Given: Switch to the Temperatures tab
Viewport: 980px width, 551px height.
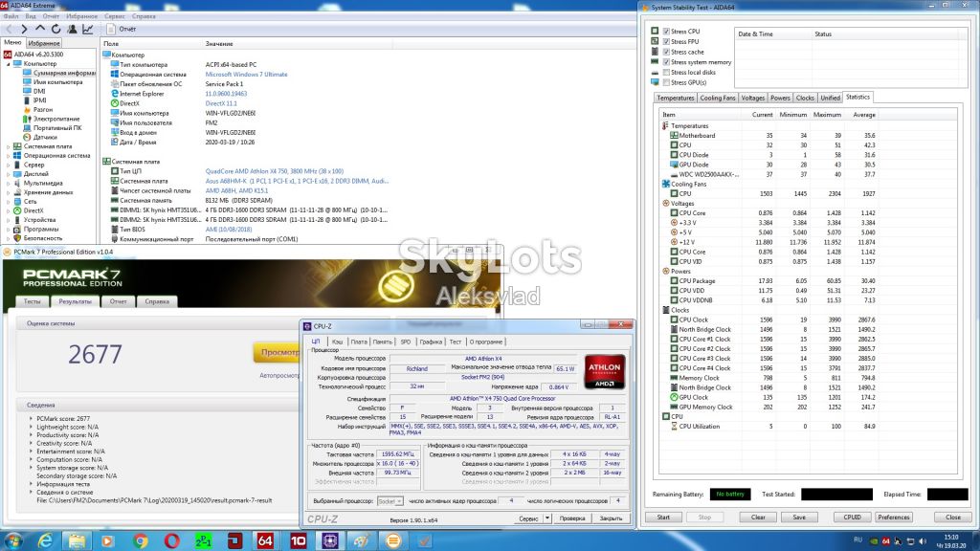Looking at the screenshot, I should pos(675,99).
